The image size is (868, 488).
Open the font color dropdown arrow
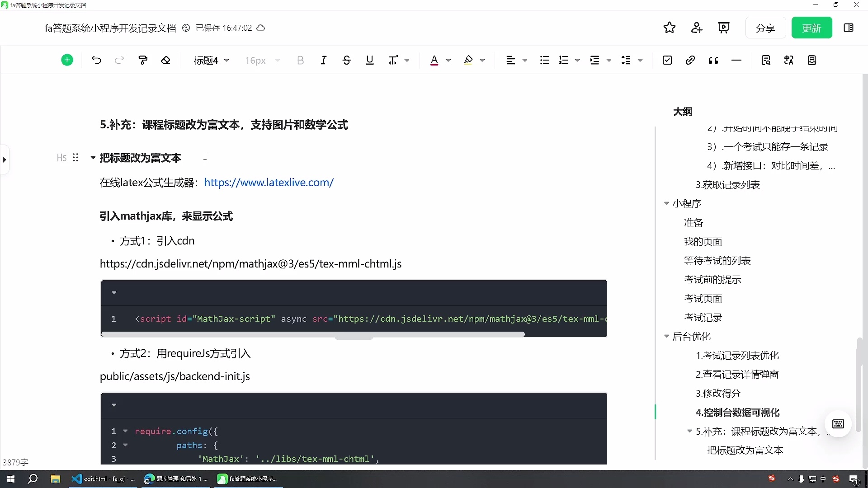(x=448, y=61)
